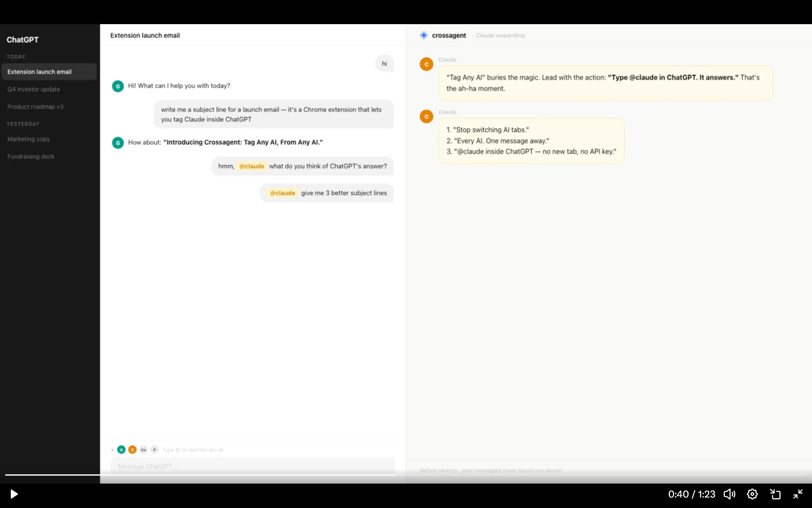Click Claude's "Tag Any AI buries the magic" reply
The image size is (812, 508).
coord(606,83)
